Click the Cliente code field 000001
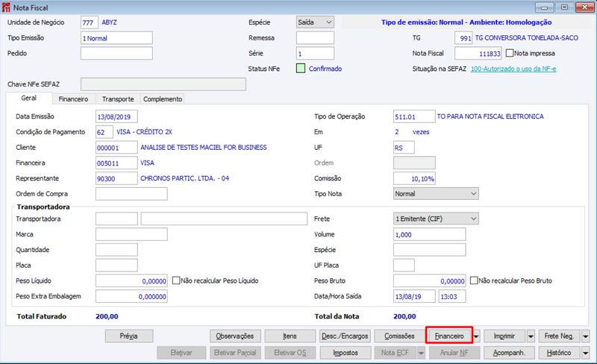Image resolution: width=597 pixels, height=364 pixels. coord(116,148)
